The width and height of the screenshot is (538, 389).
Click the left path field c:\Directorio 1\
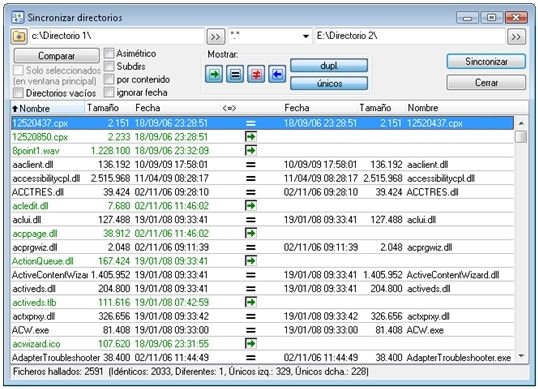pos(117,36)
